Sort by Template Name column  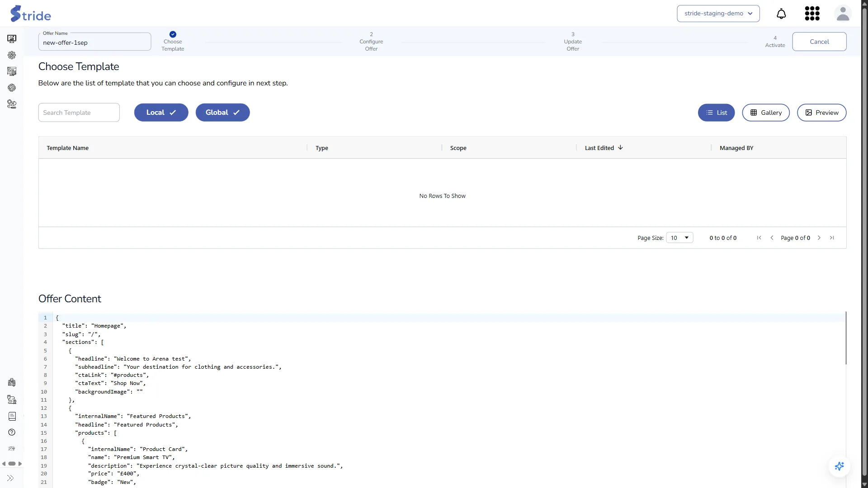(x=67, y=148)
